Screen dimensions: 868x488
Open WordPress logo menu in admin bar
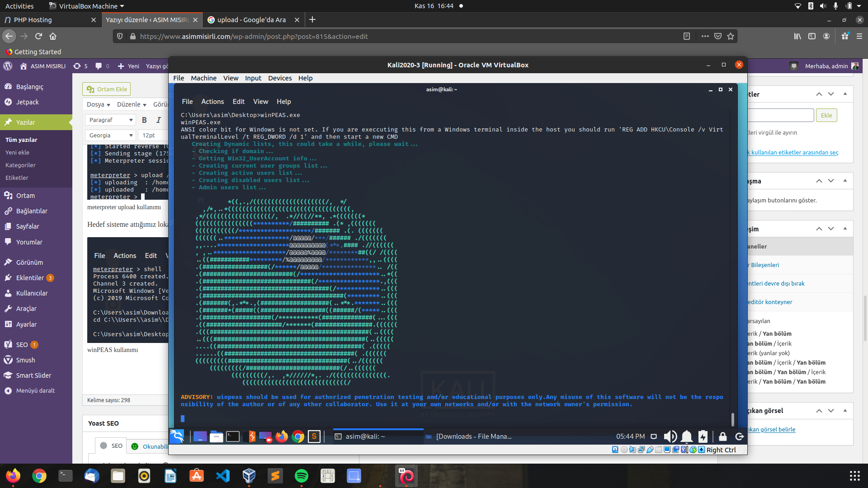(x=8, y=66)
